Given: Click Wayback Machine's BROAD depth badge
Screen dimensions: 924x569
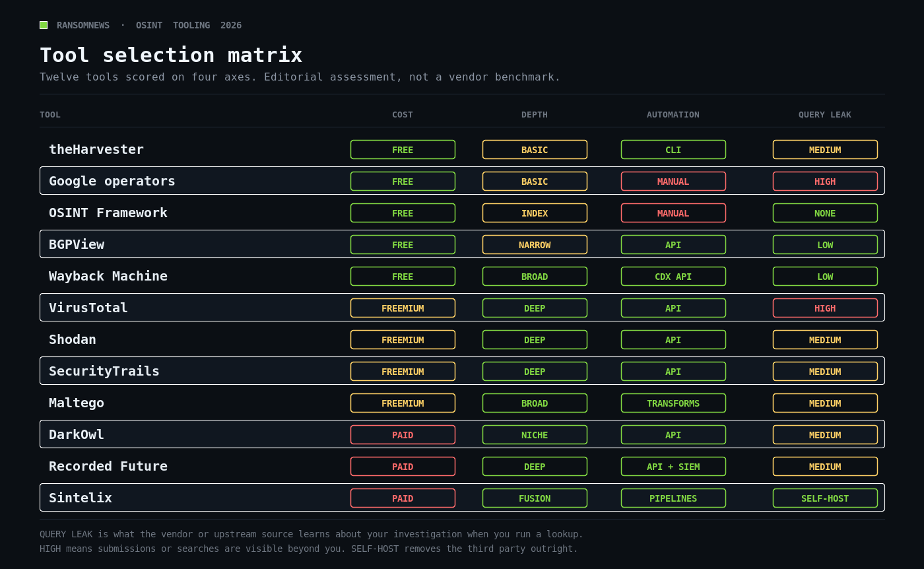Looking at the screenshot, I should tap(535, 277).
